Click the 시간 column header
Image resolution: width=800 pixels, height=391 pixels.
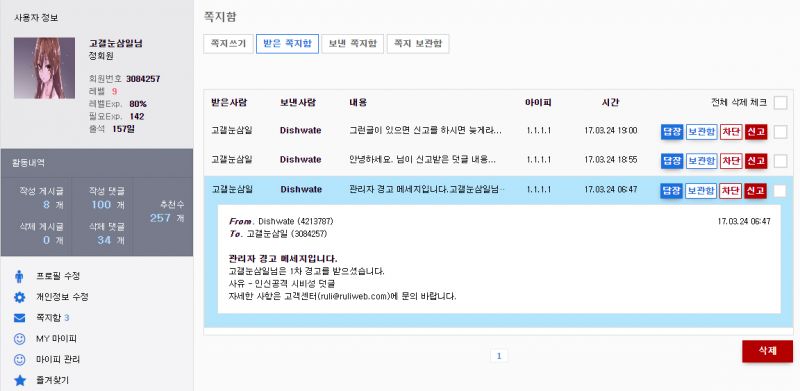[x=610, y=103]
